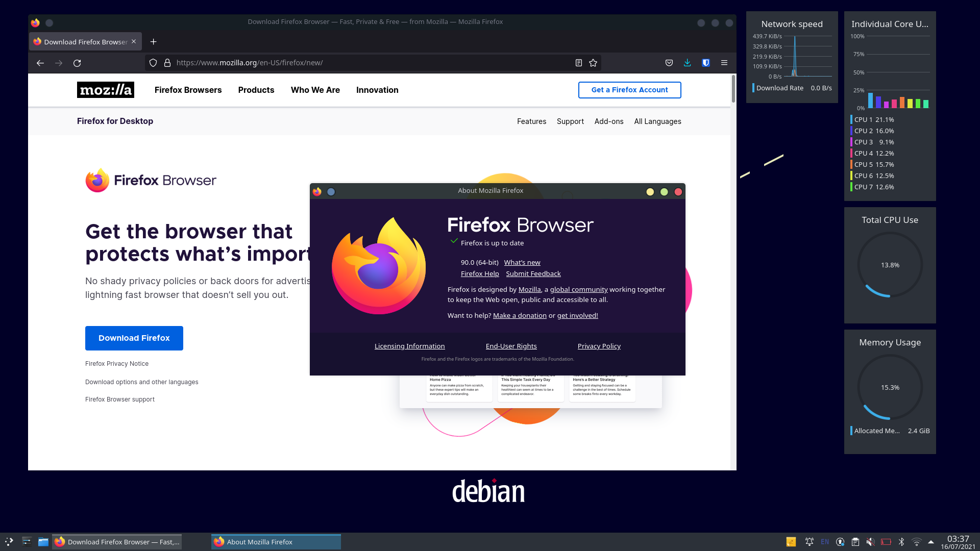Click 'Make a donation' link in About dialog
Viewport: 980px width, 551px height.
point(520,315)
